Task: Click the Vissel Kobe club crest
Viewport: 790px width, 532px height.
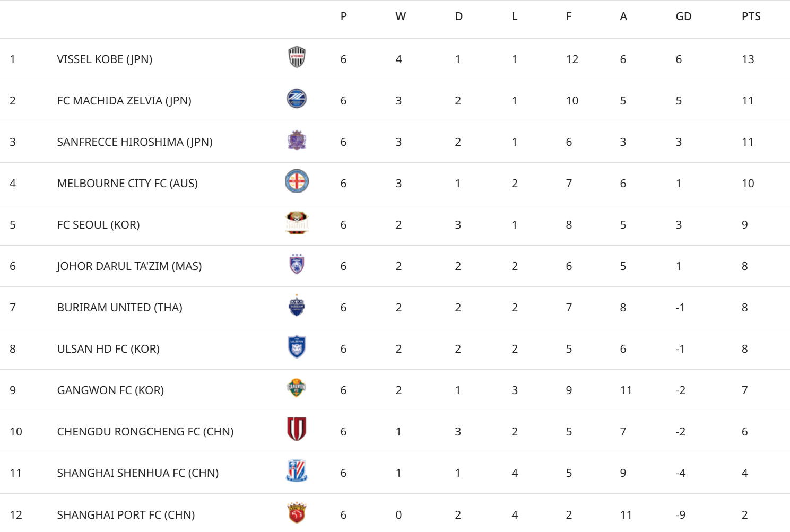Action: click(297, 57)
